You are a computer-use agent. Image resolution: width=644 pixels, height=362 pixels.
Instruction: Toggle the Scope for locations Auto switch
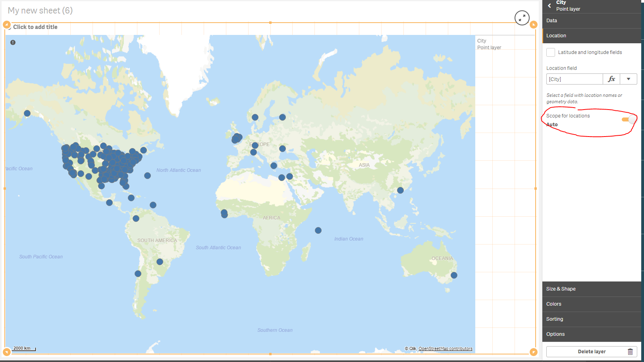629,119
